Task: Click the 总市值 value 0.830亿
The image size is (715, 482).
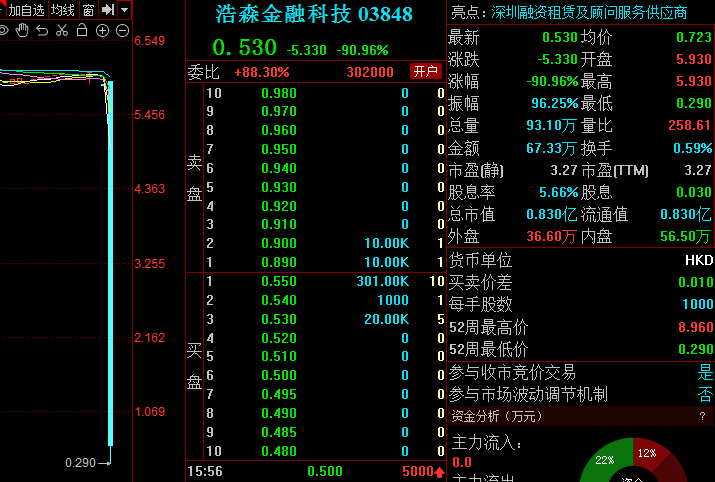Action: 552,214
